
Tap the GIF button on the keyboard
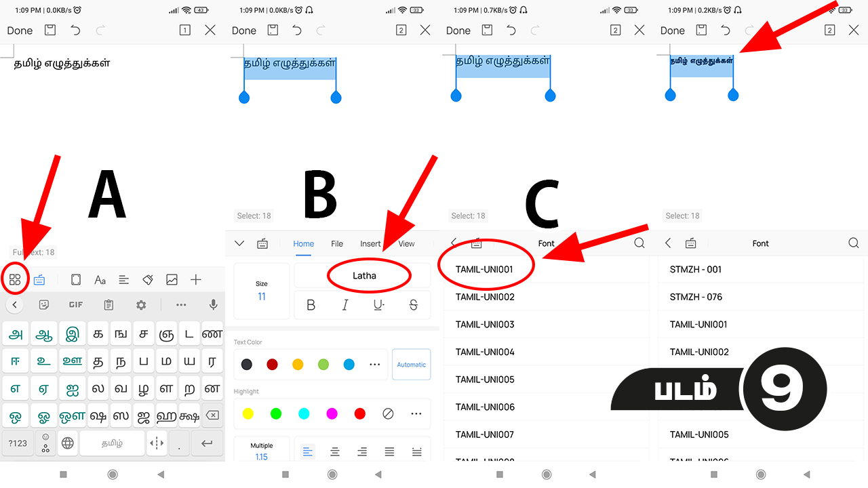76,305
